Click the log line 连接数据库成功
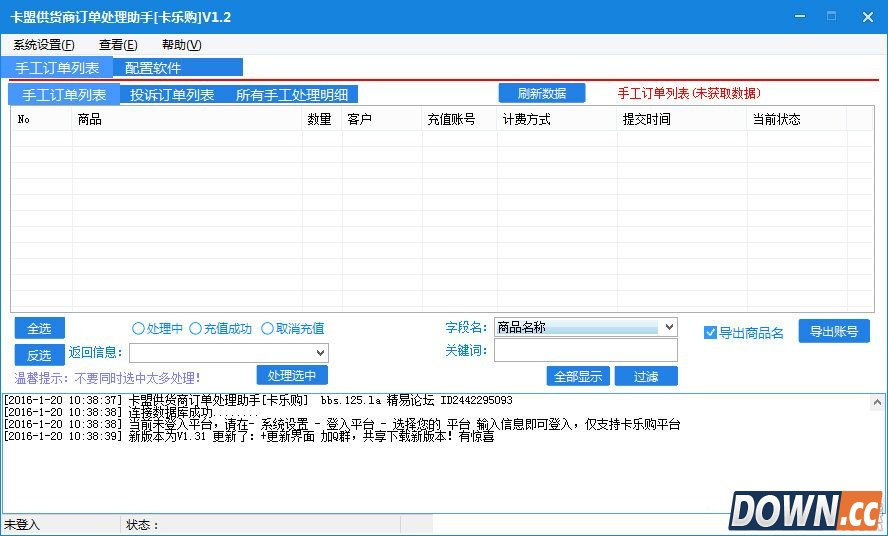888x536 pixels. (131, 412)
